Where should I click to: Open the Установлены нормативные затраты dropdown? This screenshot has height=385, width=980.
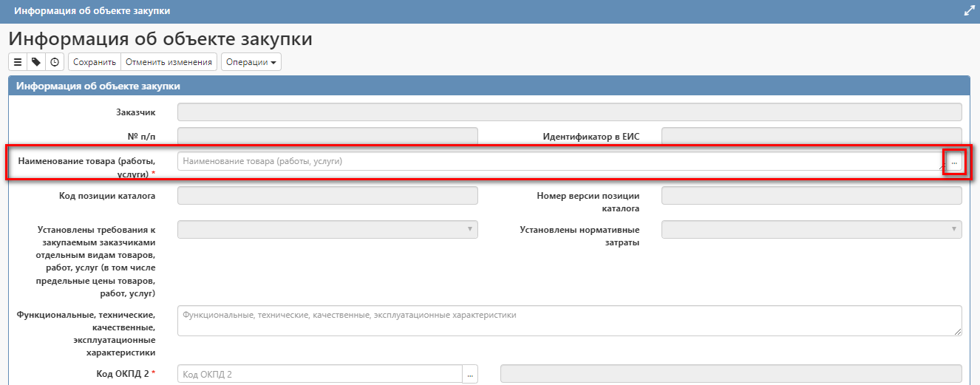pos(811,229)
